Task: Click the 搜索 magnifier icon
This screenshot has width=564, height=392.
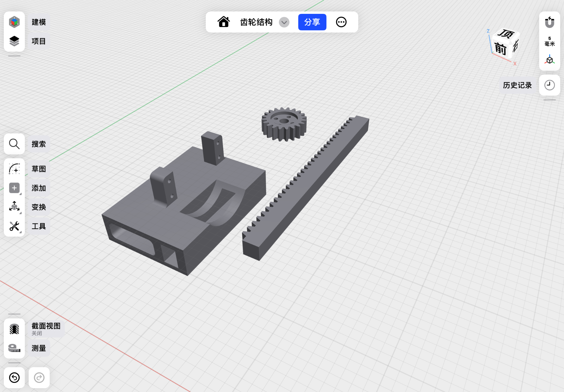Action: [x=14, y=144]
